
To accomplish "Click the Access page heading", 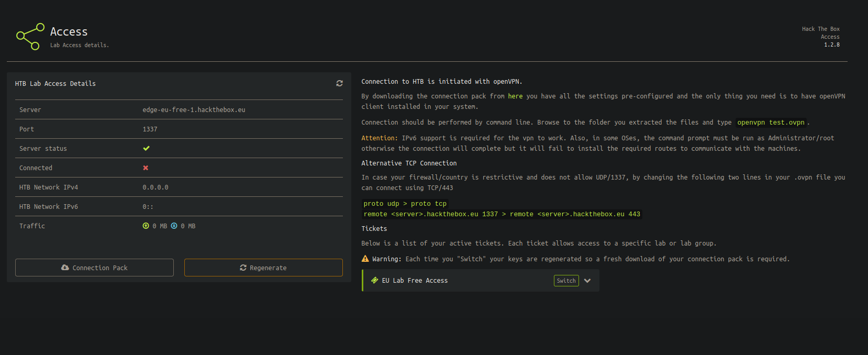I will (69, 31).
